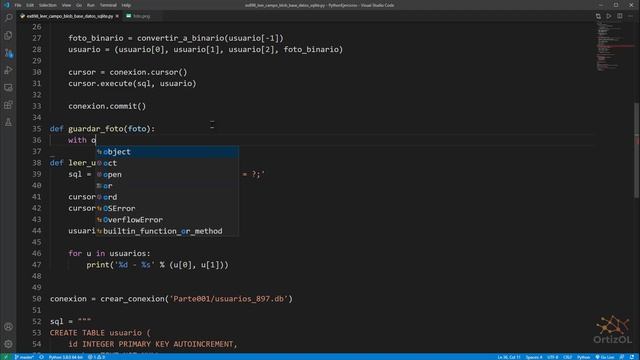640x360 pixels.
Task: Open the Search view in activity bar
Action: point(8,18)
